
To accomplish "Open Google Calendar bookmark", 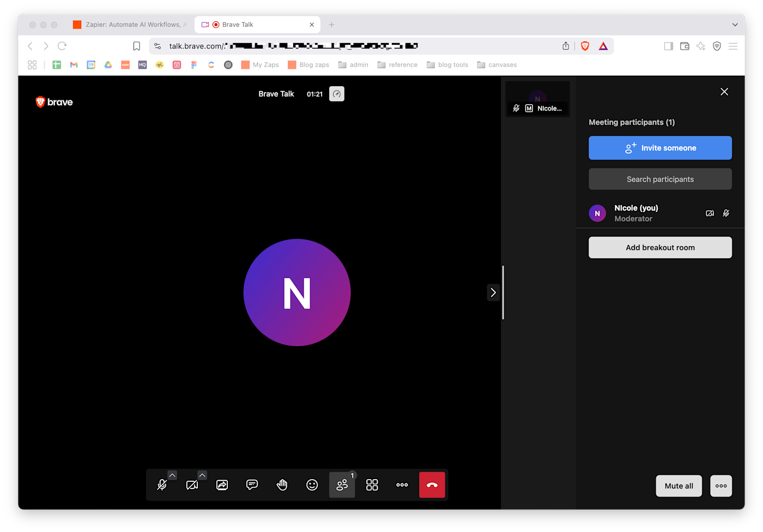I will pos(91,65).
